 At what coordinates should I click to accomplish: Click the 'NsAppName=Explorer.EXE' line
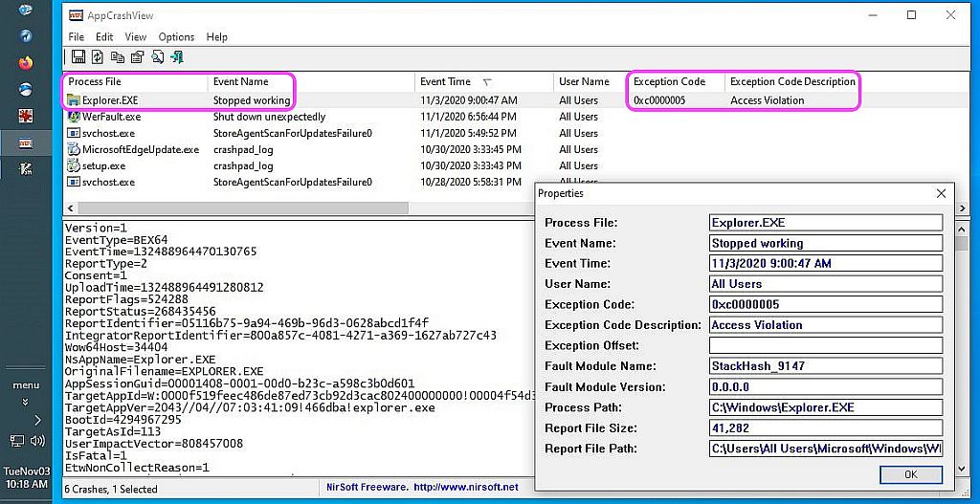[140, 360]
